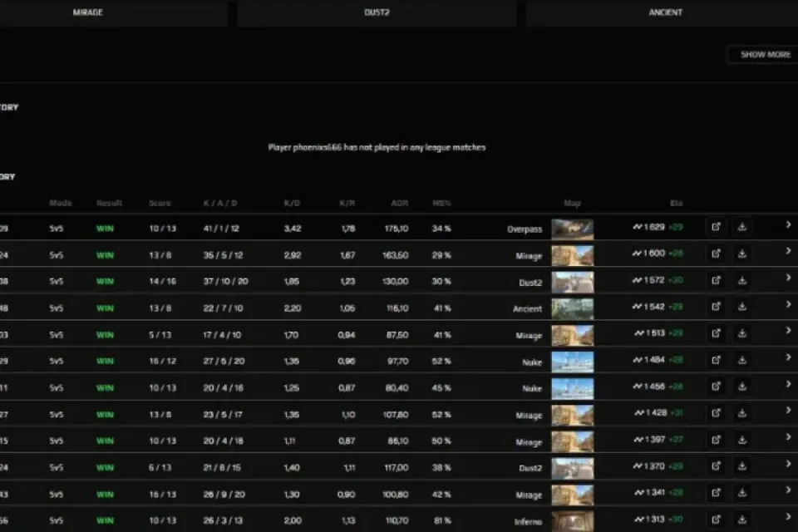Open the Inferno map thumbnail
Image resolution: width=798 pixels, height=532 pixels.
[x=573, y=521]
